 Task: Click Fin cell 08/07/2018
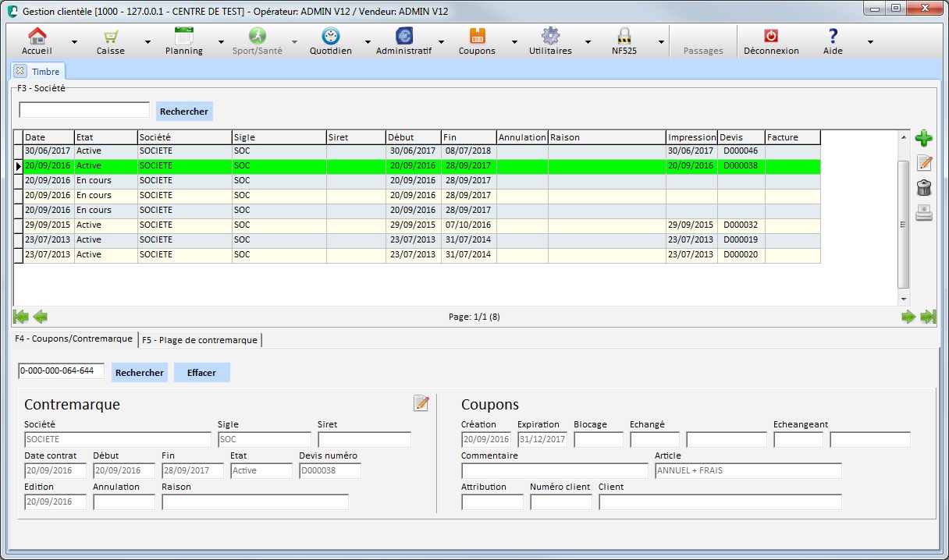(x=469, y=151)
